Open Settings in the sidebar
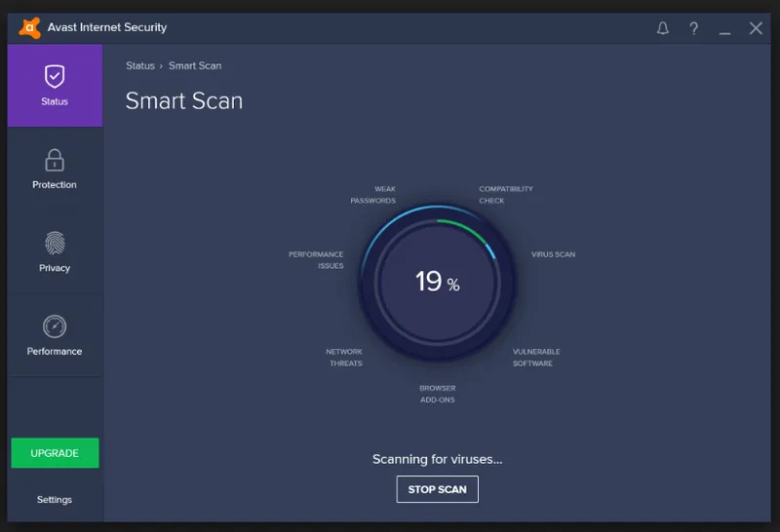 click(x=55, y=499)
